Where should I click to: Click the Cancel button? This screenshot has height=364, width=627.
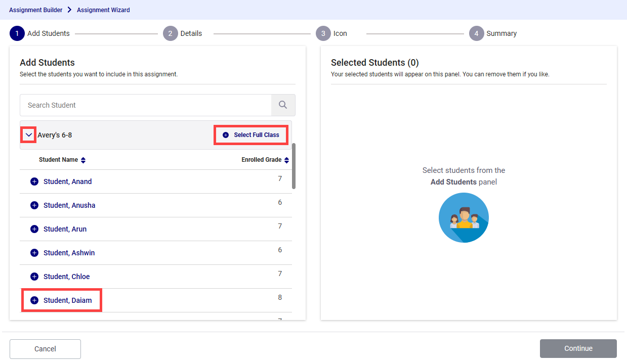(45, 349)
